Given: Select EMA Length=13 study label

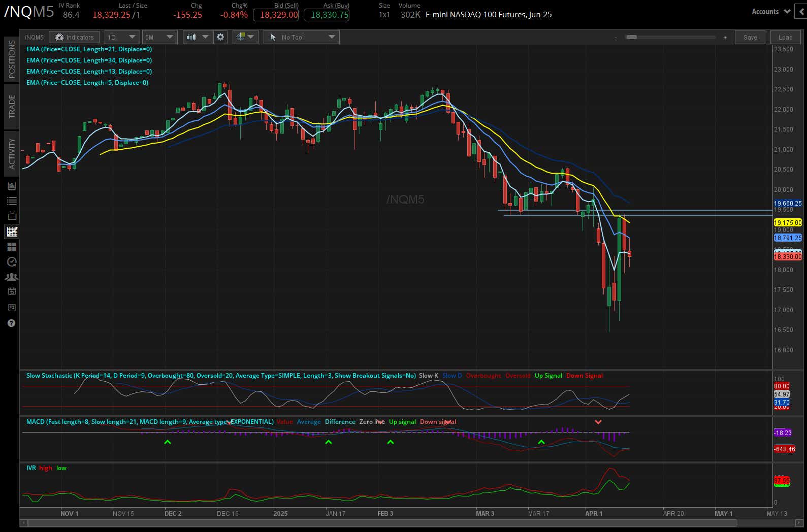Looking at the screenshot, I should 89,72.
